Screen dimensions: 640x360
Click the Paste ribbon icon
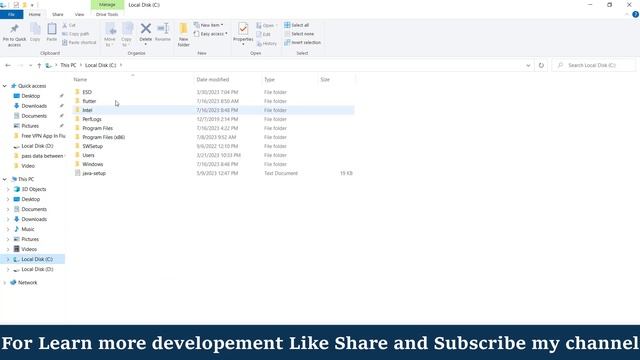tap(52, 29)
